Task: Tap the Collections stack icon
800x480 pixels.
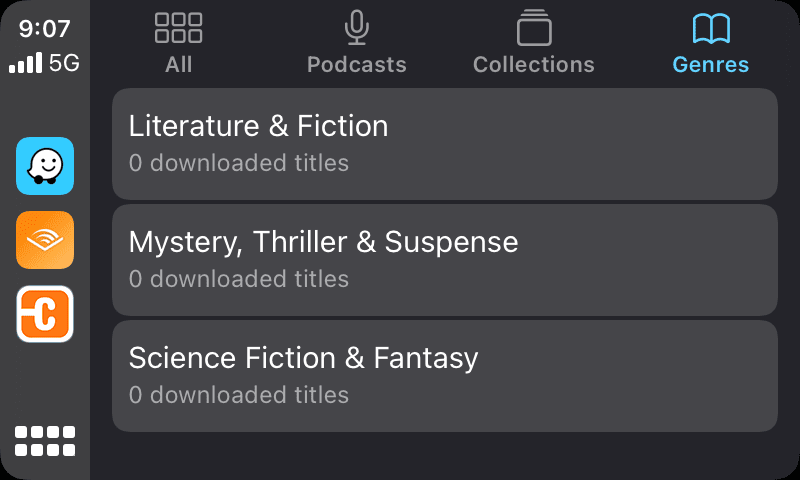Action: (534, 28)
